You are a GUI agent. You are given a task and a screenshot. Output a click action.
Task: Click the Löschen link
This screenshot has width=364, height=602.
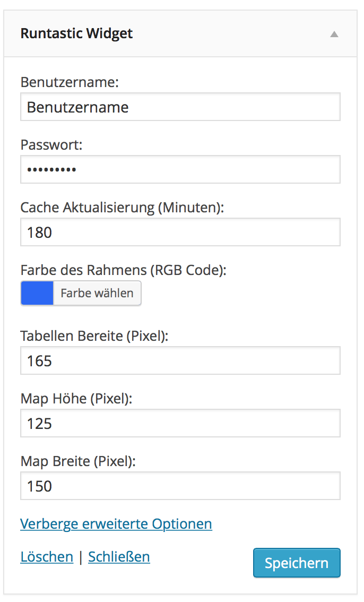click(47, 556)
